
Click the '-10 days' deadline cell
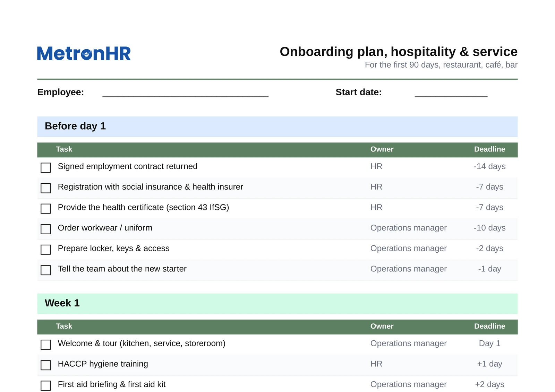click(x=489, y=228)
